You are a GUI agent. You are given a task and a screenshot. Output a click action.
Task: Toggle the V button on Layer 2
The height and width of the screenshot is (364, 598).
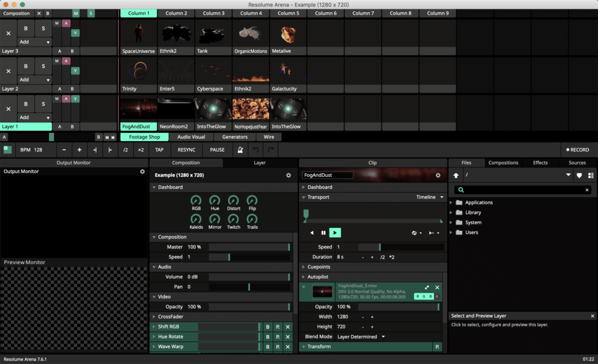click(75, 71)
